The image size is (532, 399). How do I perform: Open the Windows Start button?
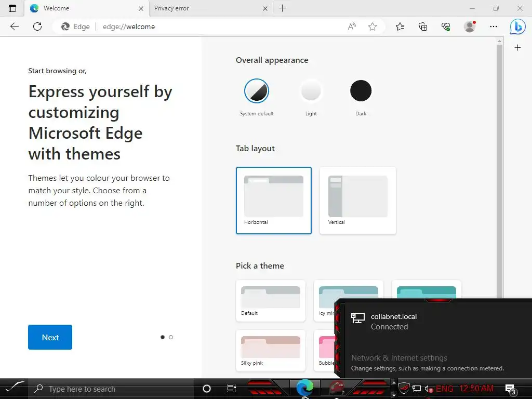click(x=14, y=388)
